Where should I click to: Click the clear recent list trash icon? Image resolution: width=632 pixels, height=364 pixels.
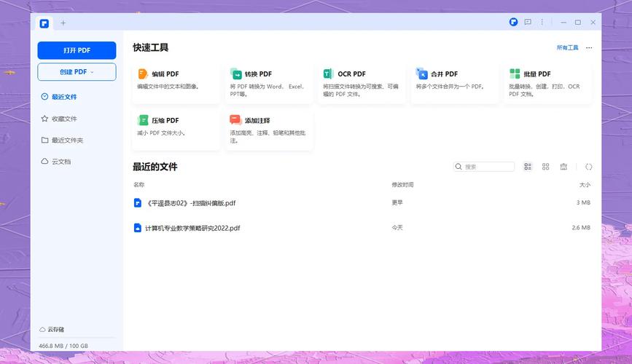pos(563,167)
